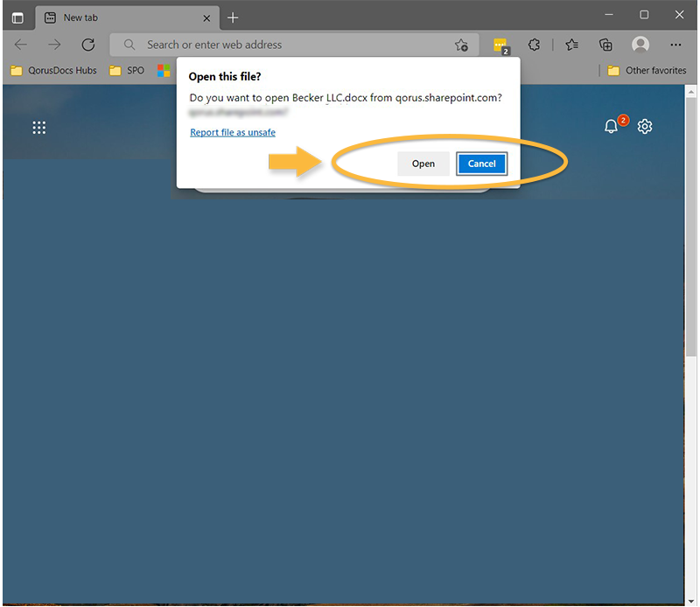Open the app launcher waffle grid
Image resolution: width=700 pixels, height=607 pixels.
click(x=38, y=127)
